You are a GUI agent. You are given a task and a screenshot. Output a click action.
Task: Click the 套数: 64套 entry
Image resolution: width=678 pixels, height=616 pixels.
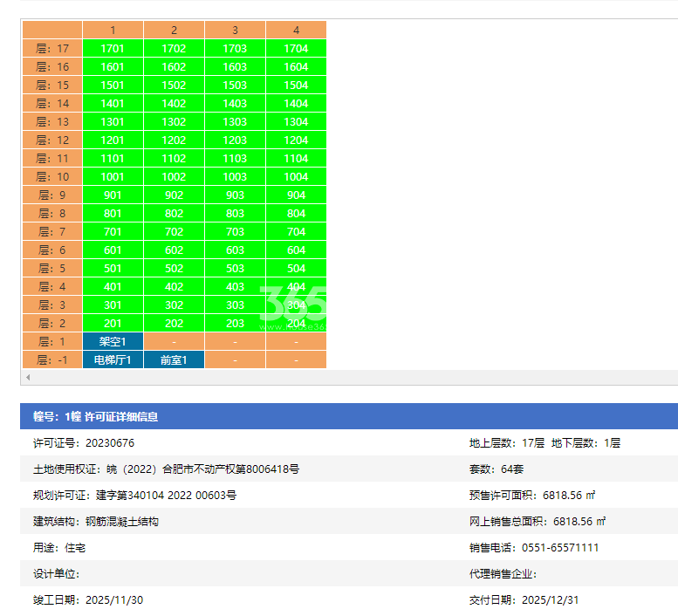click(x=497, y=469)
